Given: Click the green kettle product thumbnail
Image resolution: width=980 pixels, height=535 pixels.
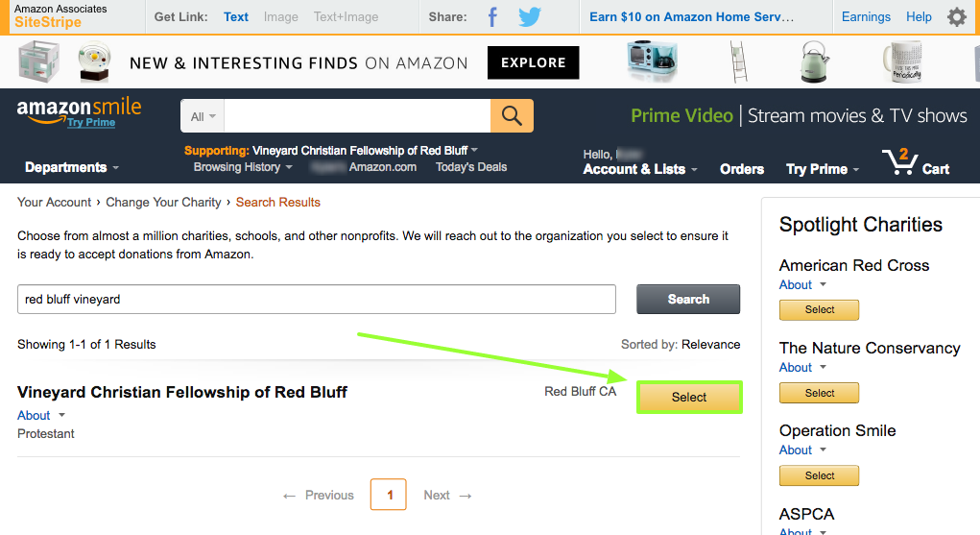Looking at the screenshot, I should tap(814, 61).
